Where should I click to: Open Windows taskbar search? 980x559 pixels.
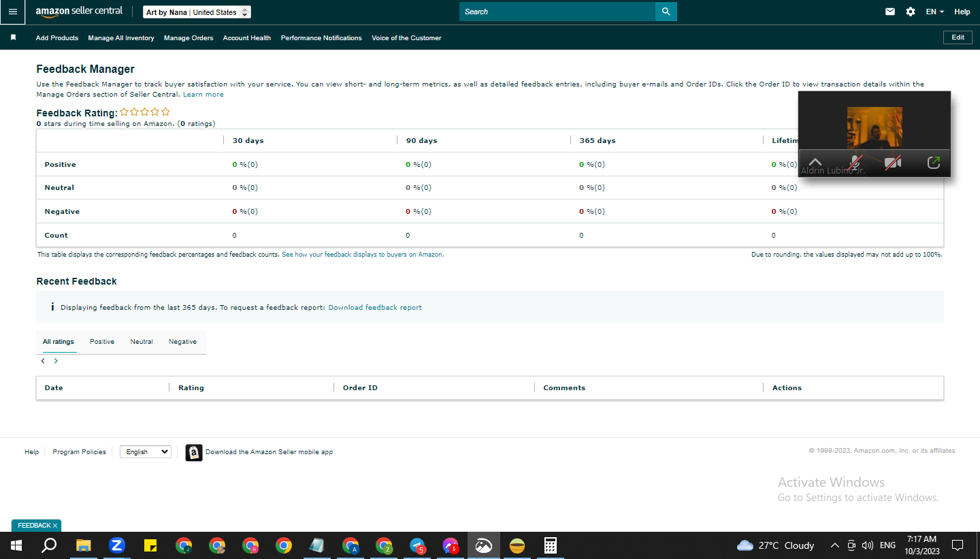coord(49,545)
